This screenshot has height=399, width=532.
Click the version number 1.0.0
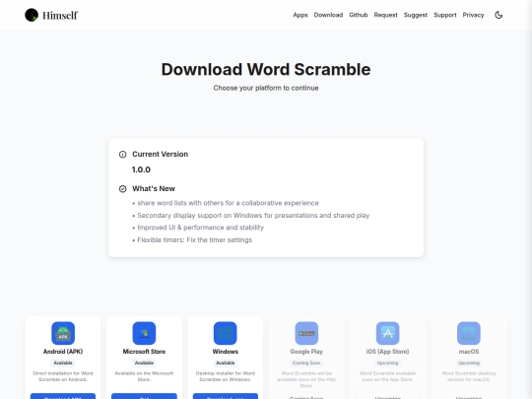(x=141, y=169)
